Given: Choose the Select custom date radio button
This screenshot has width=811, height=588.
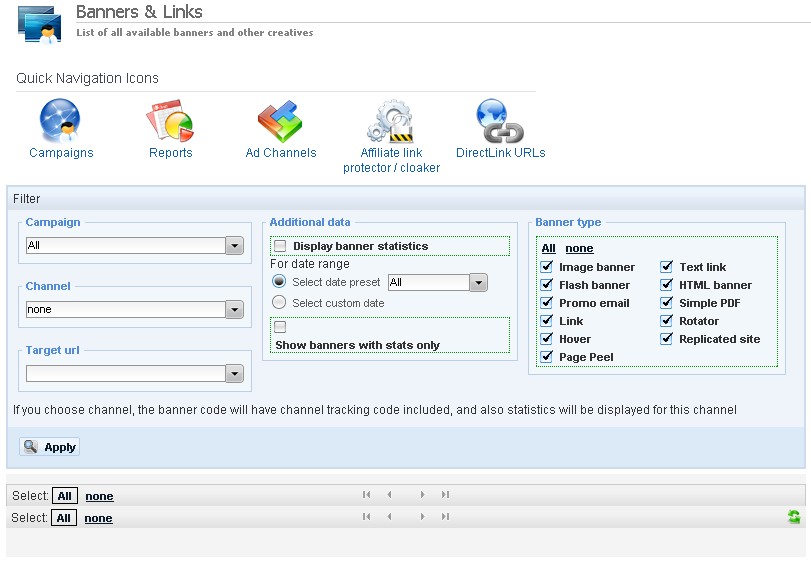Looking at the screenshot, I should pyautogui.click(x=280, y=302).
